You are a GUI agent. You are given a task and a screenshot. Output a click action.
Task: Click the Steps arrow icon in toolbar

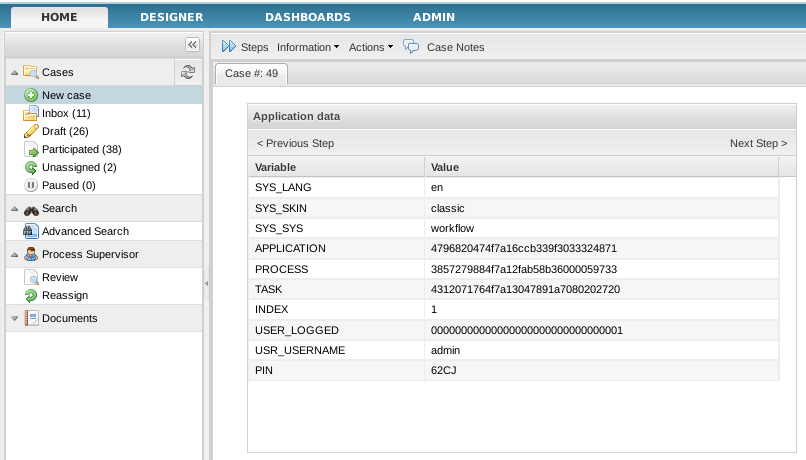(x=229, y=47)
